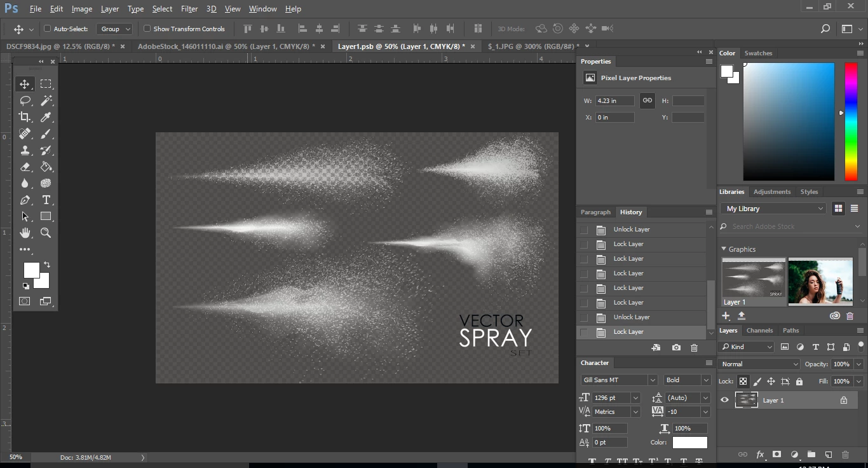Select the Zoom tool
The image size is (868, 468).
click(46, 233)
